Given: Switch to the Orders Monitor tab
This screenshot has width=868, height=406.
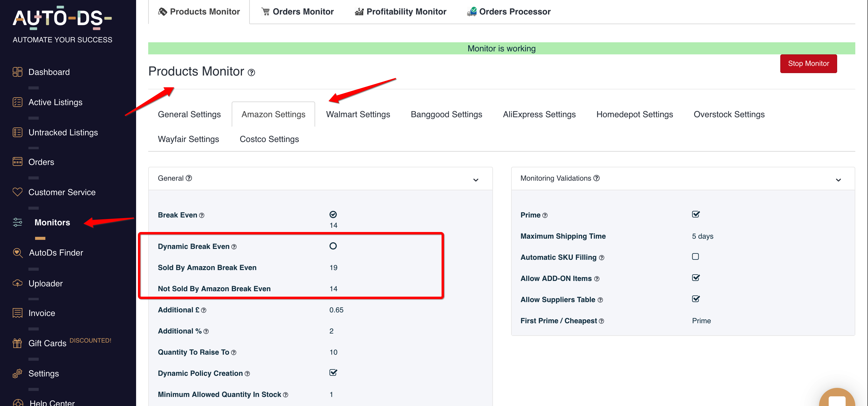Looking at the screenshot, I should (x=297, y=12).
